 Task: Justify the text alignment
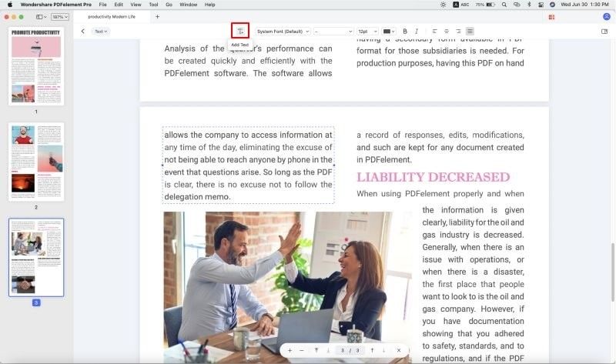click(x=470, y=31)
